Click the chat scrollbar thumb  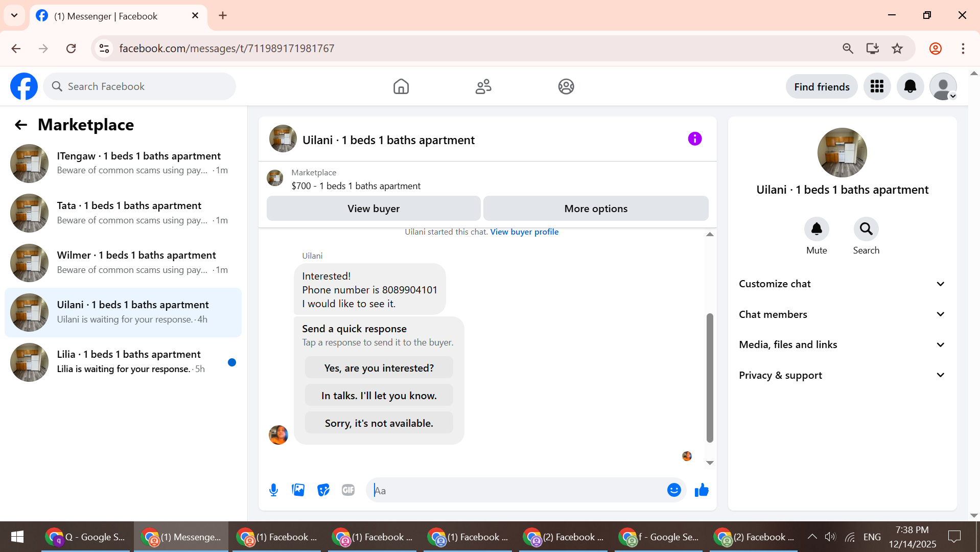pyautogui.click(x=710, y=378)
